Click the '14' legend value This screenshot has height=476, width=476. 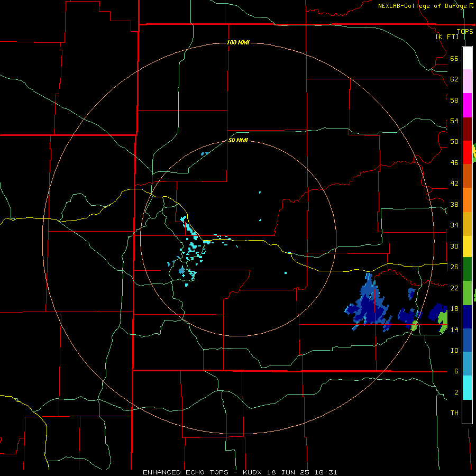pyautogui.click(x=454, y=329)
